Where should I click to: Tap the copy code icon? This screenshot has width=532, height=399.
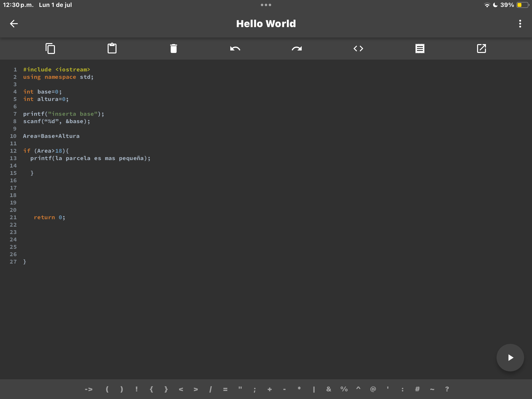[x=50, y=49]
